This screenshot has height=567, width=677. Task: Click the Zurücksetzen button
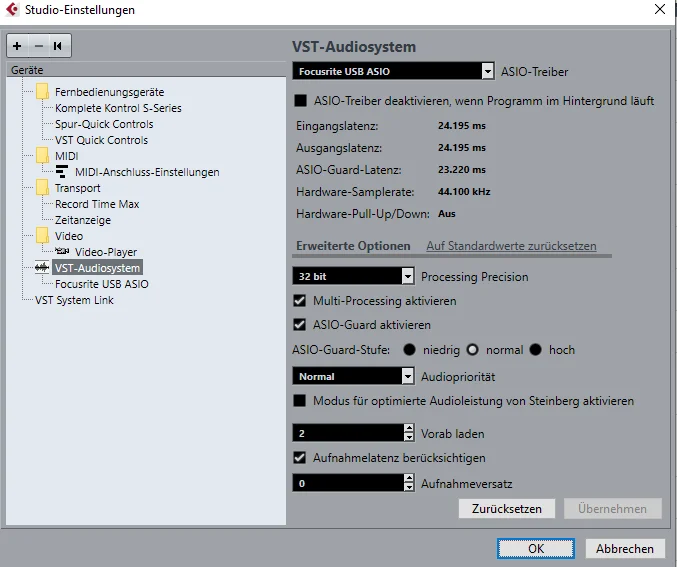coord(506,509)
